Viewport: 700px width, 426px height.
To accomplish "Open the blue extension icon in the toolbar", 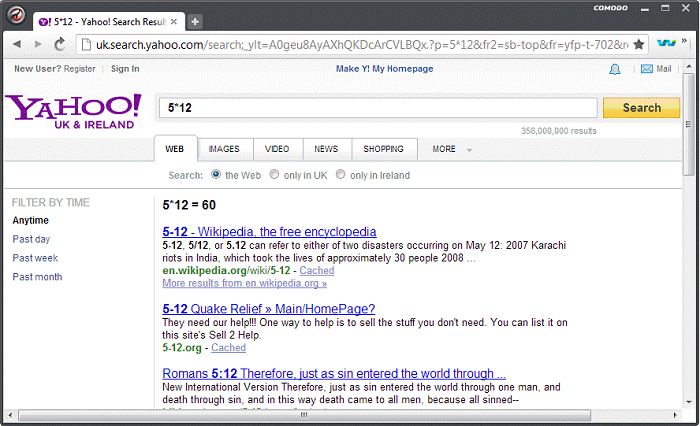I will (666, 43).
